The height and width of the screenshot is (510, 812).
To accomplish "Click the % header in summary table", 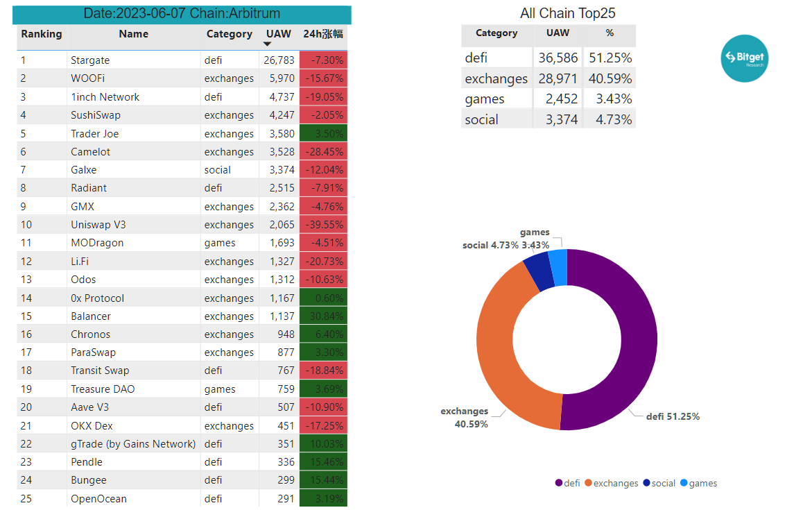I will point(610,33).
